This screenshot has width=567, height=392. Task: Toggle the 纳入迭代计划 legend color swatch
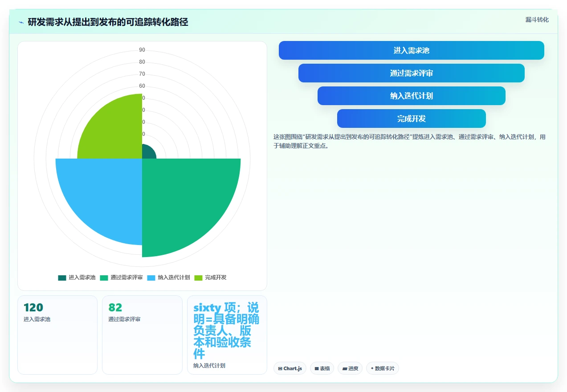[x=151, y=278]
